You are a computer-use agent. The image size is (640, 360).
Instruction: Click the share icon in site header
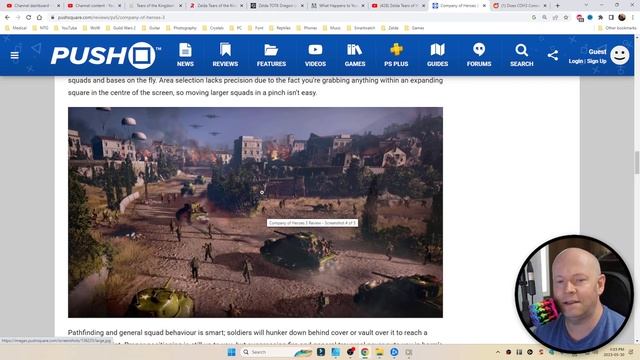553,55
